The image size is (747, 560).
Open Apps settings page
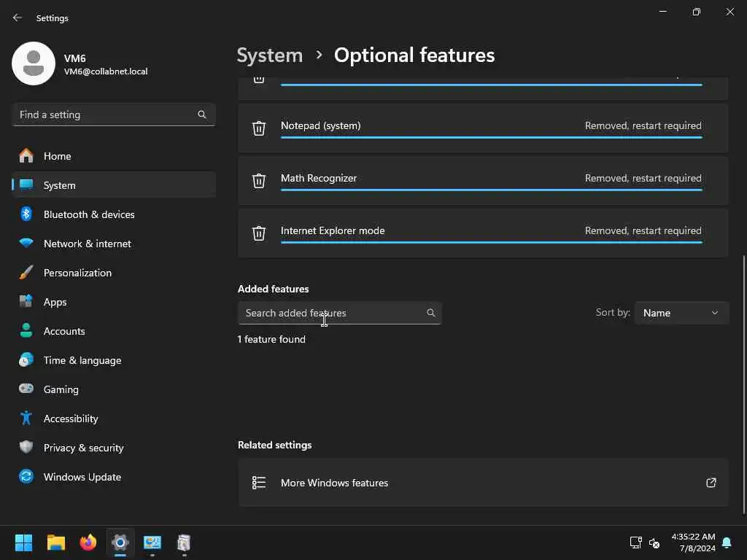coord(114,301)
